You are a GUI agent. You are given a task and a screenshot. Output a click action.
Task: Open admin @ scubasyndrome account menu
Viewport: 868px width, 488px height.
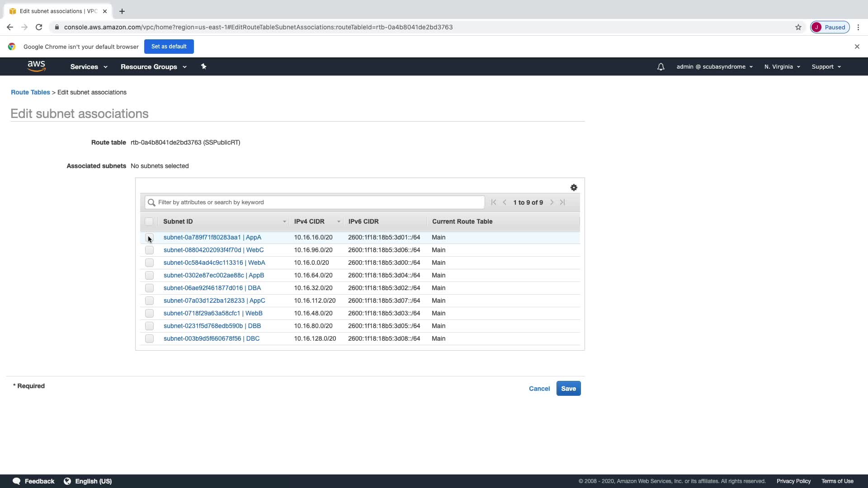click(x=714, y=67)
